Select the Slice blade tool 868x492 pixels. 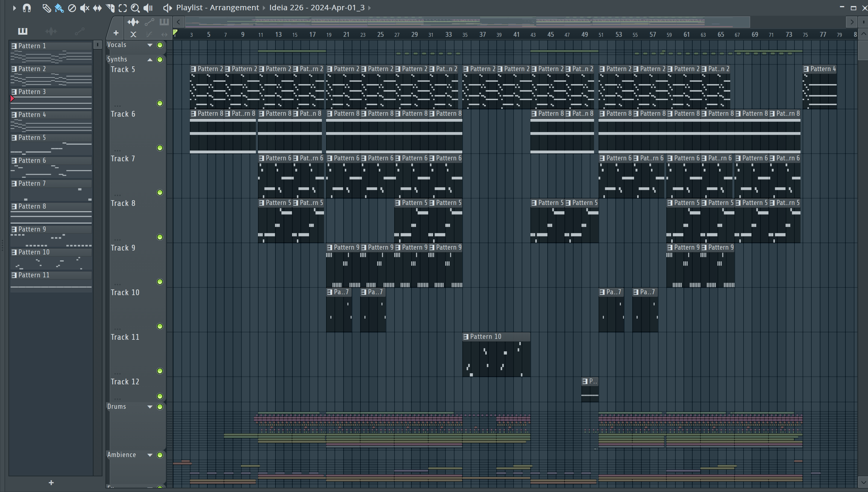[x=110, y=8]
